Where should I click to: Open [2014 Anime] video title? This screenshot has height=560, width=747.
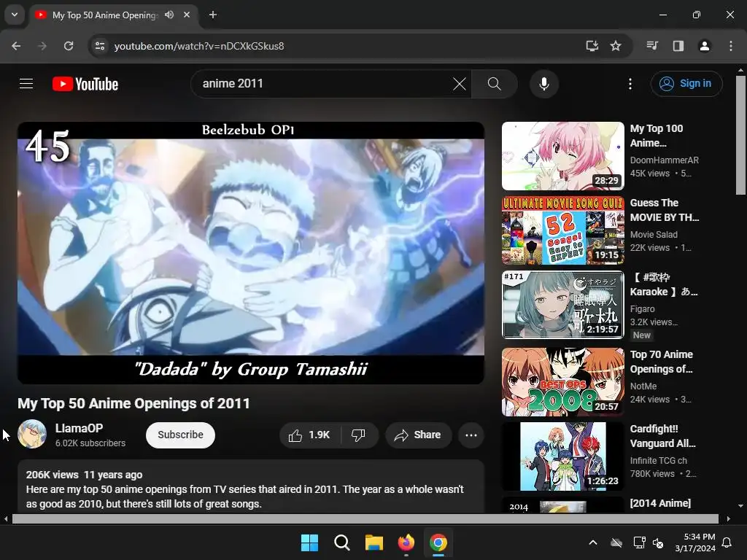[660, 503]
